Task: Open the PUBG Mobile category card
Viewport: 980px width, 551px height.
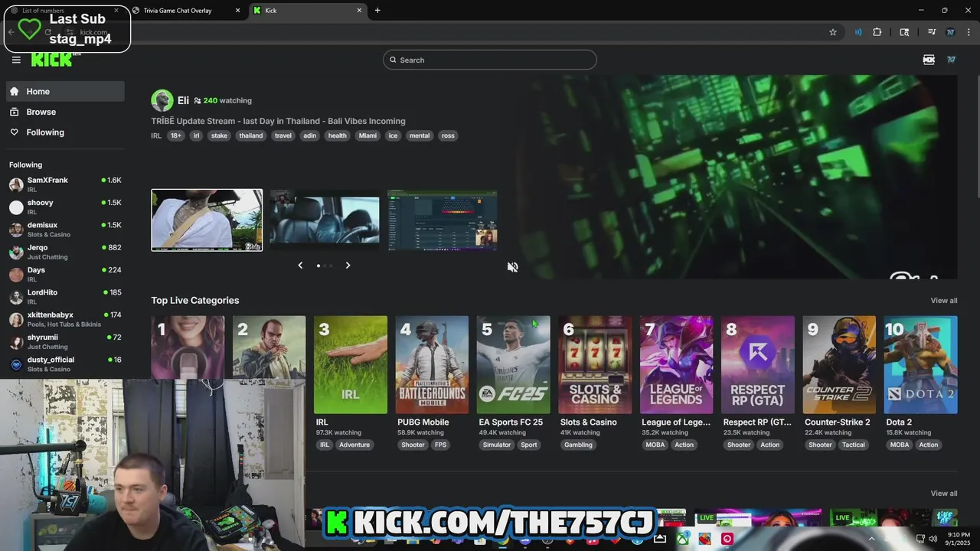Action: coord(432,365)
